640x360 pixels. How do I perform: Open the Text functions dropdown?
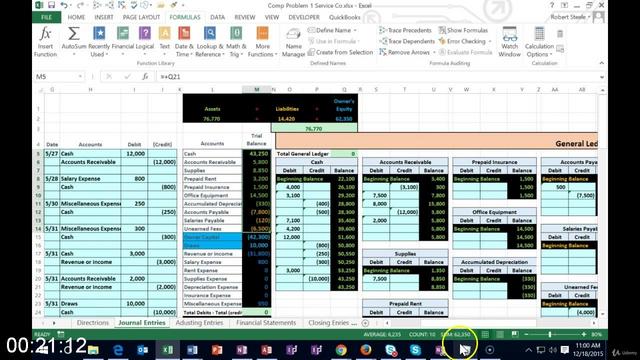[164, 42]
